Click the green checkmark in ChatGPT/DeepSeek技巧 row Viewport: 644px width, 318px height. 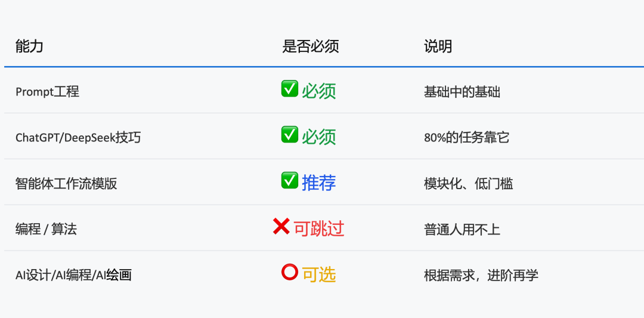(x=290, y=135)
